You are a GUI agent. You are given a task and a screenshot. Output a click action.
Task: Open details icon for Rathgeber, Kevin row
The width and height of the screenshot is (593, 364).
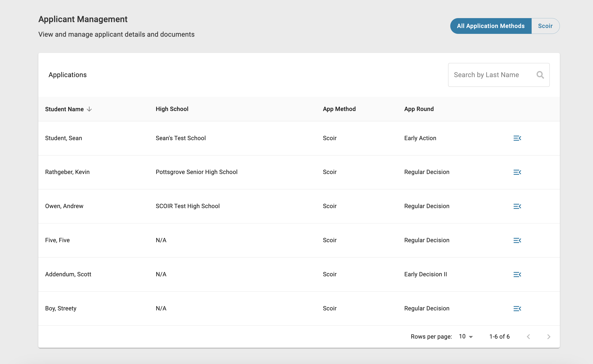517,172
